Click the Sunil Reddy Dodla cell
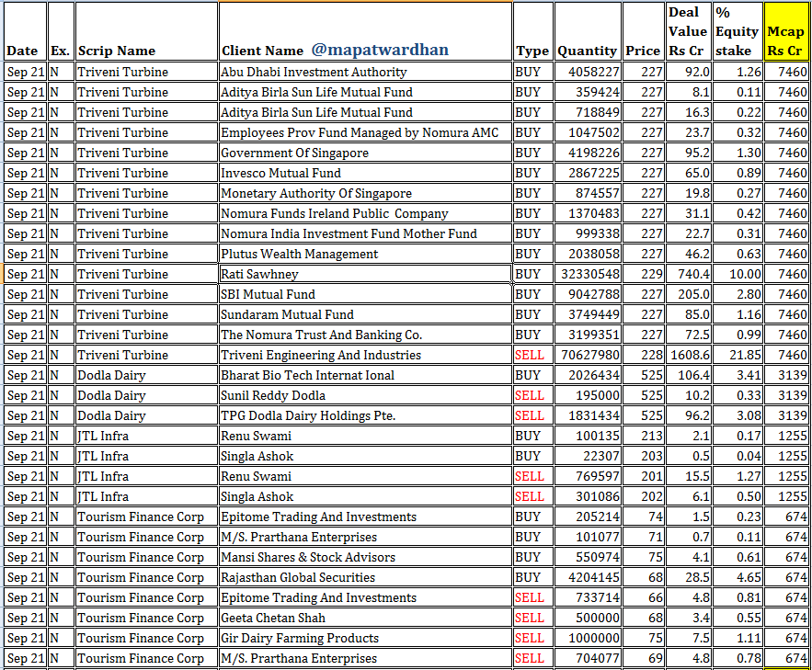This screenshot has width=812, height=670. pyautogui.click(x=366, y=395)
